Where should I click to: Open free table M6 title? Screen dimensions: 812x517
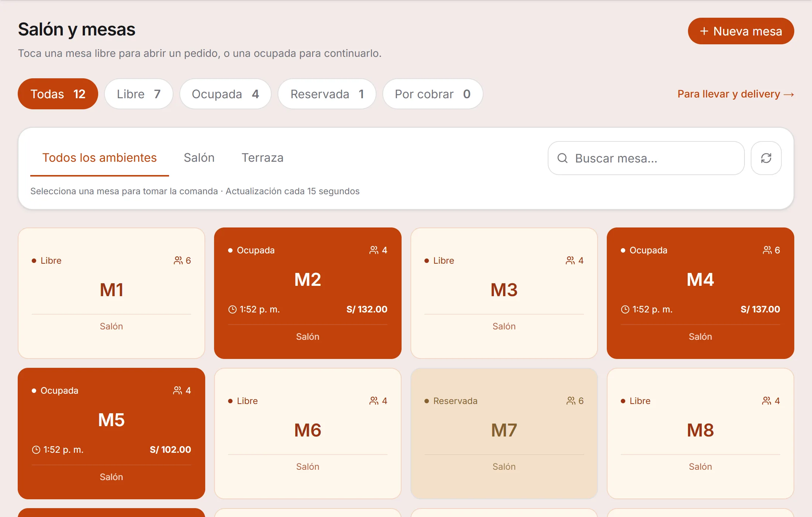click(x=308, y=430)
